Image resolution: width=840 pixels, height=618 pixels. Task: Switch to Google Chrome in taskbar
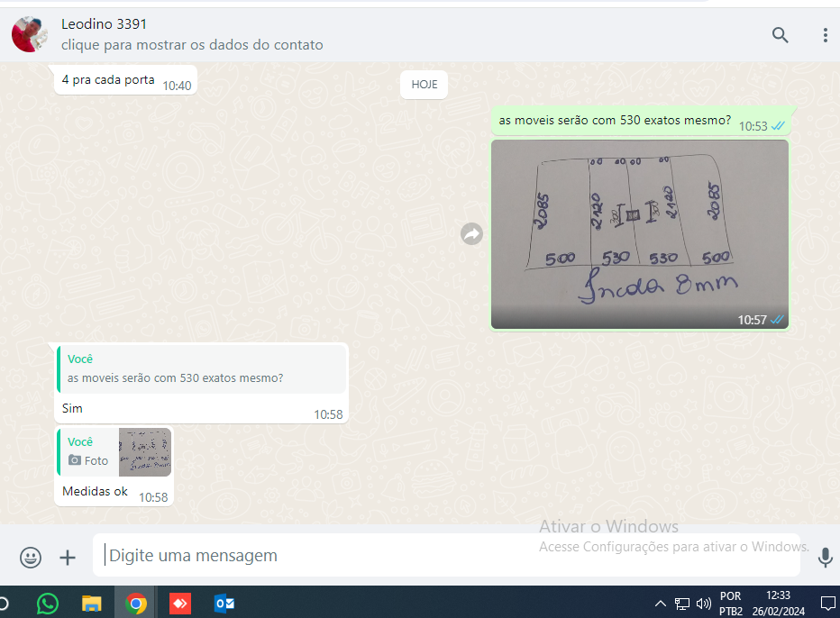click(x=136, y=604)
